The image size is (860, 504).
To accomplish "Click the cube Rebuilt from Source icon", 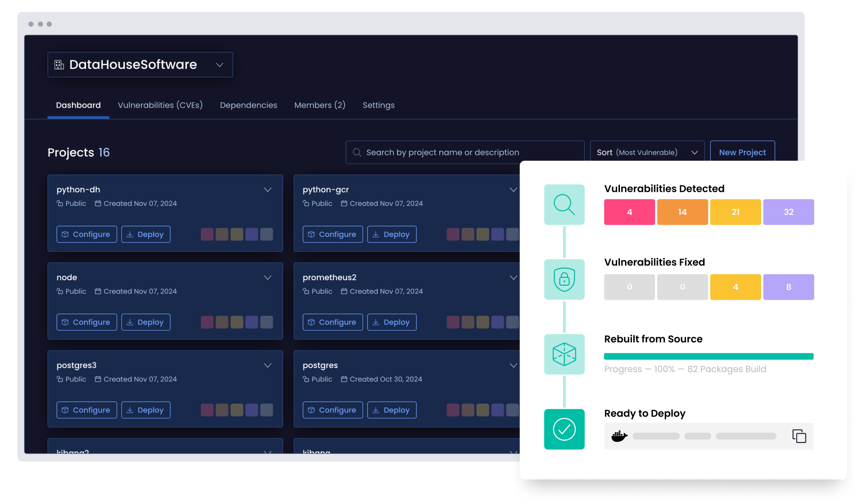I will 564,354.
